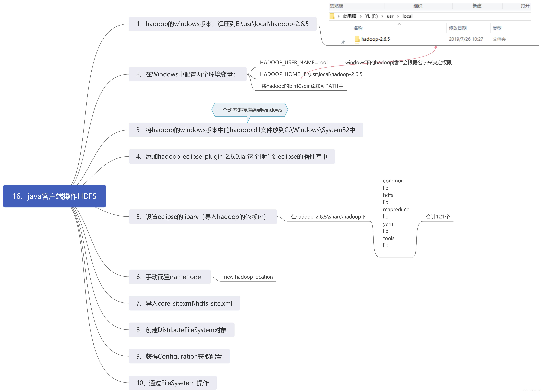Select node 2 "在Windows中配置两个环境变量"
Viewport: 542px width, 392px height.
pos(187,74)
